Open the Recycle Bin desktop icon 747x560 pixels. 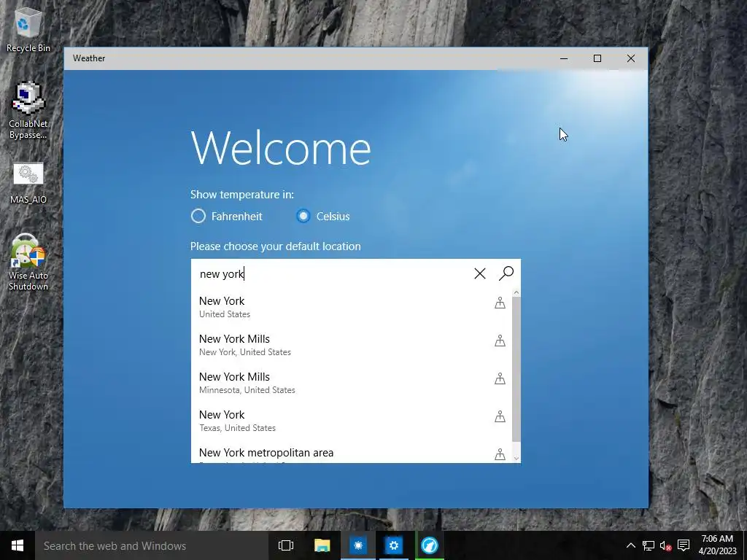click(x=28, y=29)
